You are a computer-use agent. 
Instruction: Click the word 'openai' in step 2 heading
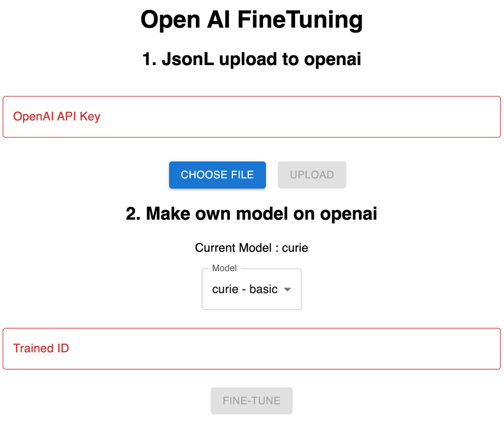(x=349, y=214)
